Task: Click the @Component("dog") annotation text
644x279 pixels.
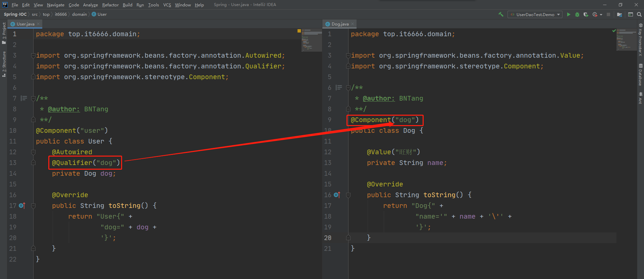Action: click(x=385, y=120)
